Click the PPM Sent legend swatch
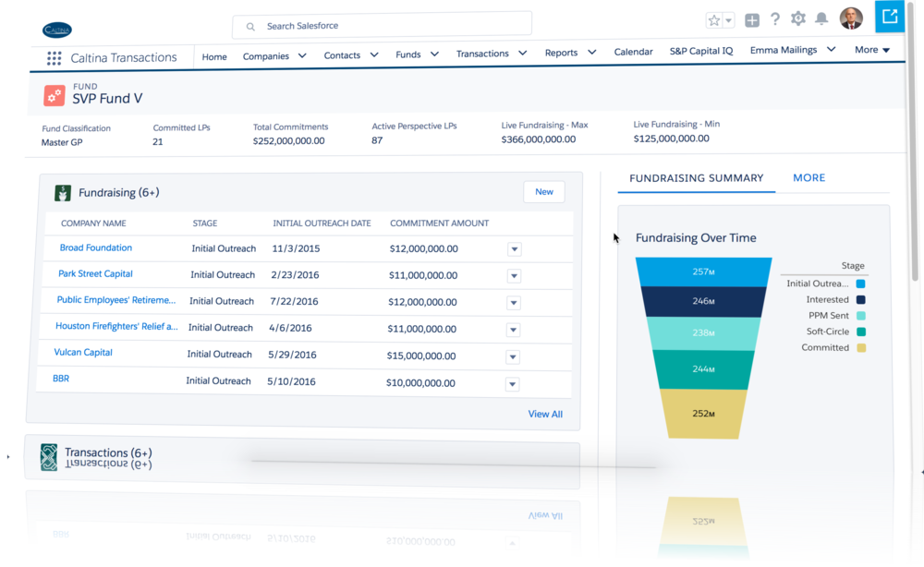This screenshot has width=924, height=567. tap(861, 316)
